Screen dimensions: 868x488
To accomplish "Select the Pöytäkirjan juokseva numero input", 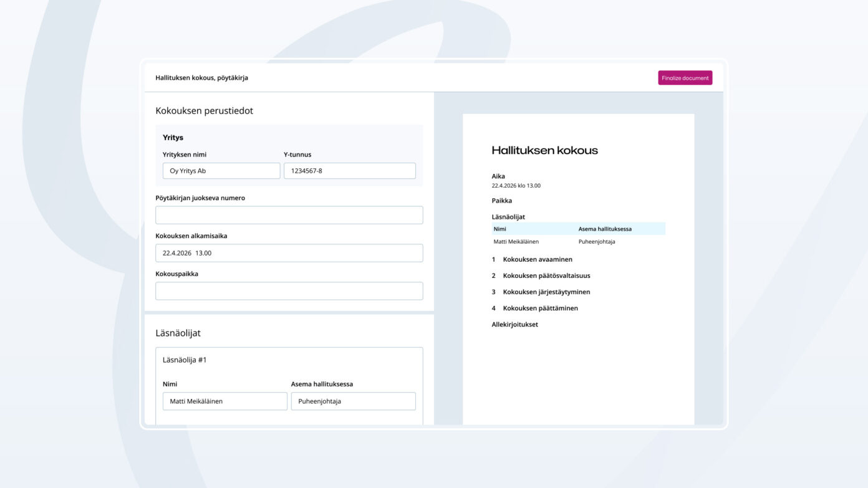I will click(x=289, y=215).
